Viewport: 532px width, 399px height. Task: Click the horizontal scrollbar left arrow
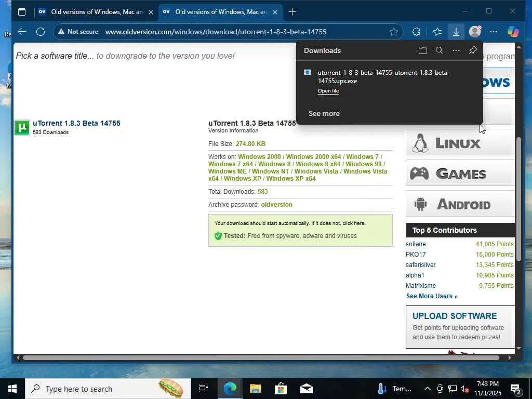[18, 357]
